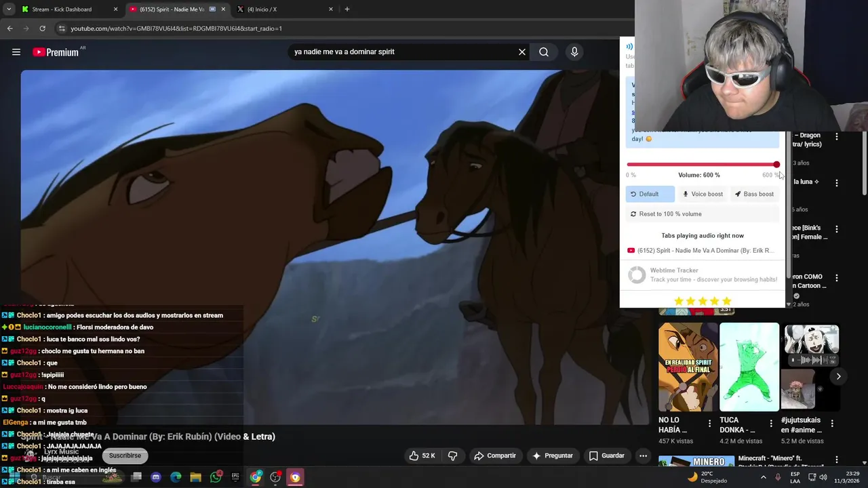This screenshot has width=868, height=488.
Task: Click the extension popup scrollbar
Action: click(789, 203)
